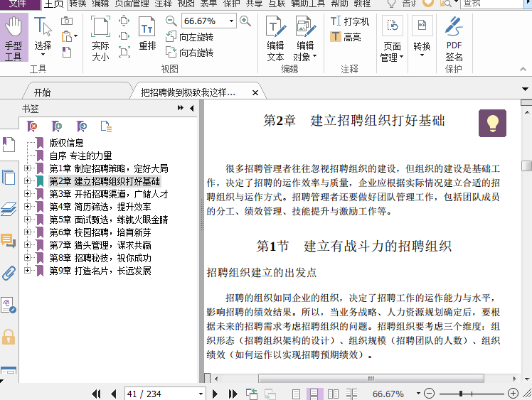
Task: Expand bookmark 第1章 制定招聘策略
Action: (x=27, y=168)
